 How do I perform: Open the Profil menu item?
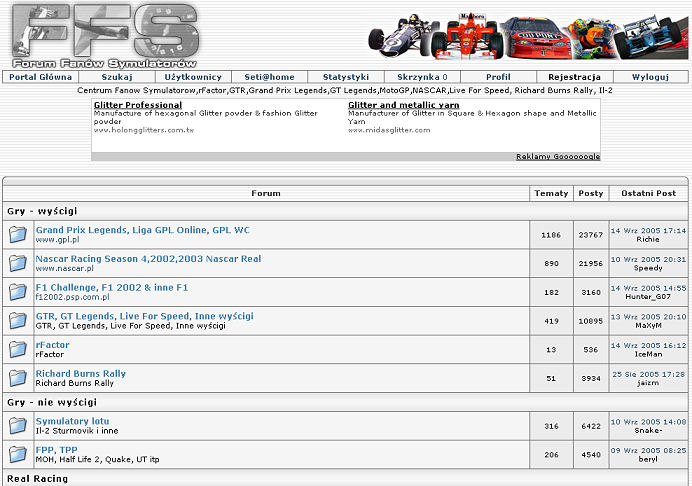click(x=498, y=77)
